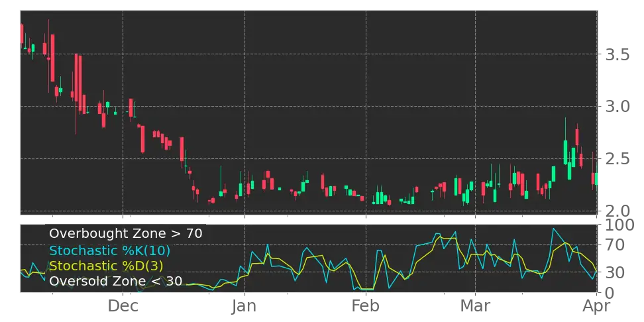Click the lowest price label of the candlestick chart

click(615, 209)
